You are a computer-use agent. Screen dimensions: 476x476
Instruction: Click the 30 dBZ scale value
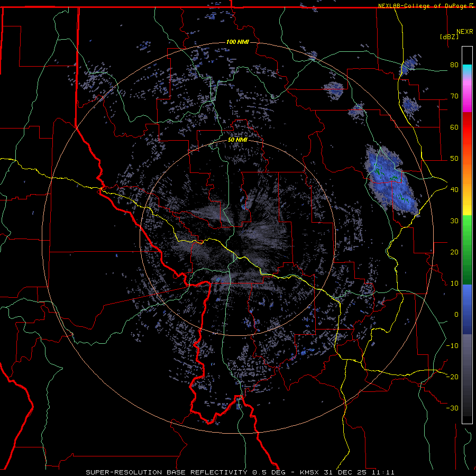click(x=454, y=221)
